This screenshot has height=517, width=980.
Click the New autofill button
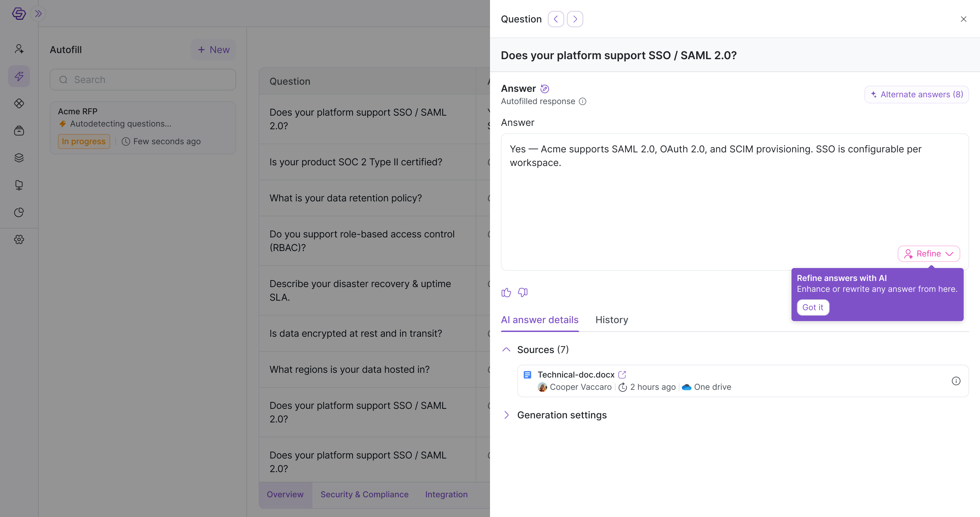pos(213,50)
